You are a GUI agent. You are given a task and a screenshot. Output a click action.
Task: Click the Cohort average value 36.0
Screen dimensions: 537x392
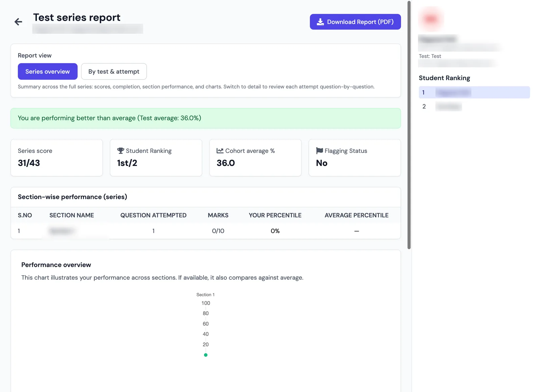pos(226,163)
